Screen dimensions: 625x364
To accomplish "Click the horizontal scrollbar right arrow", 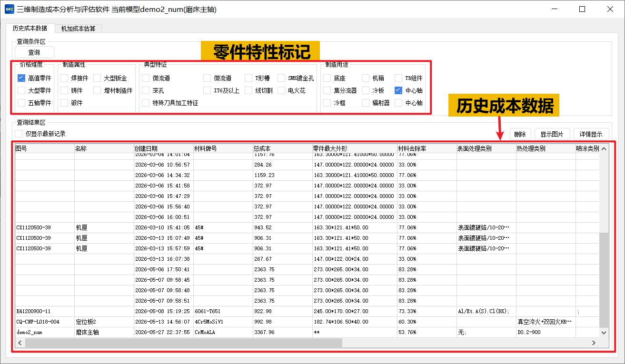I will 594,343.
